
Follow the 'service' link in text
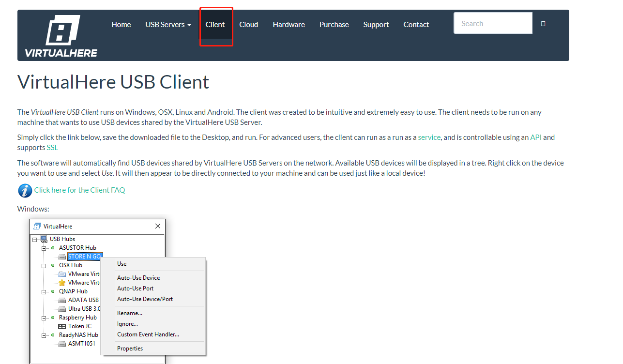429,137
